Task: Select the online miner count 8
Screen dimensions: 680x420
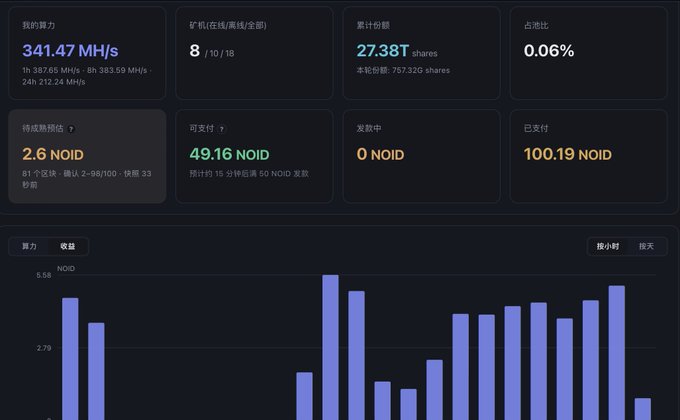Action: coord(194,51)
